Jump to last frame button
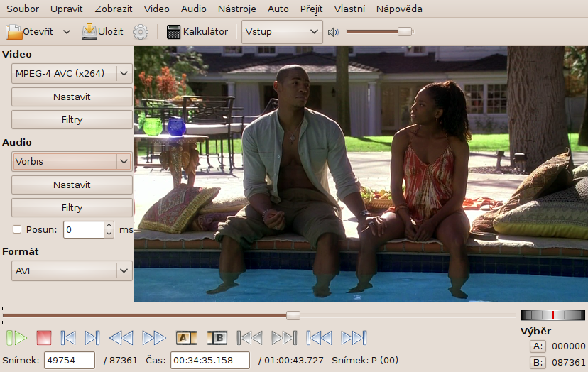The image size is (588, 372). [x=354, y=338]
